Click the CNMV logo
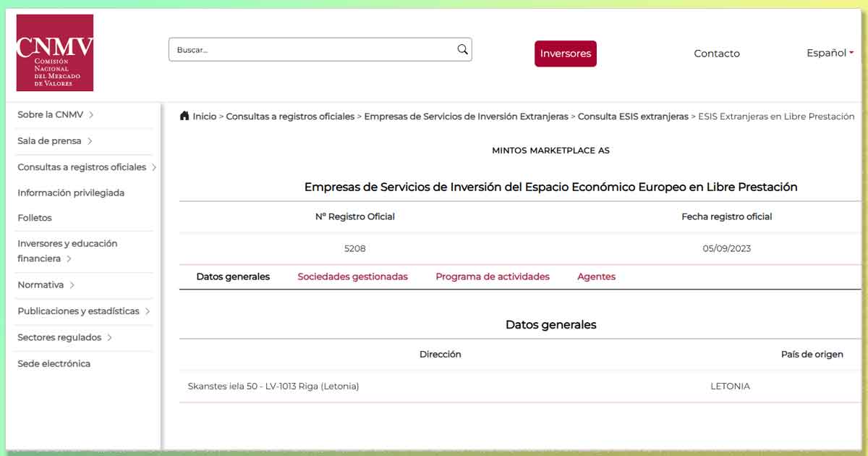The image size is (868, 456). pos(55,53)
